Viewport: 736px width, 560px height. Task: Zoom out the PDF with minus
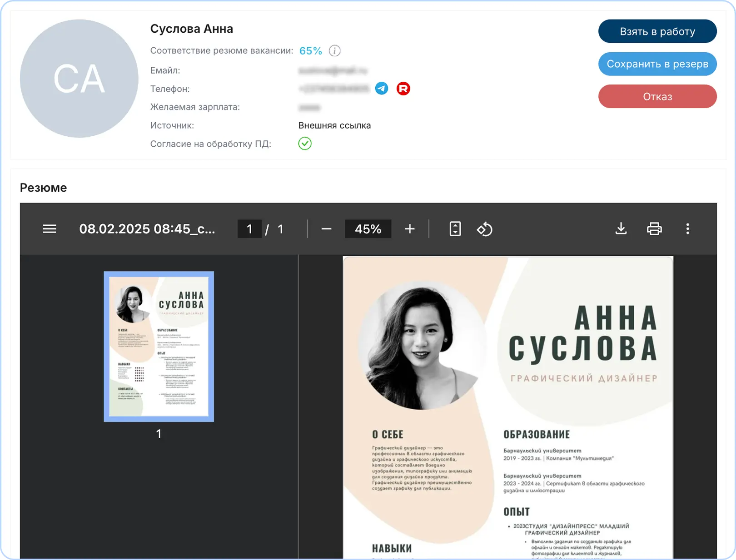[326, 229]
